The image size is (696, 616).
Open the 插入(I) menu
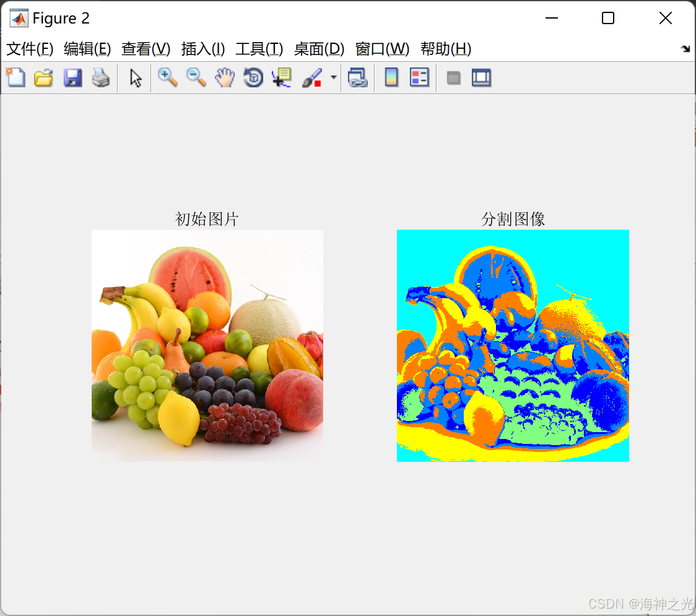coord(203,49)
